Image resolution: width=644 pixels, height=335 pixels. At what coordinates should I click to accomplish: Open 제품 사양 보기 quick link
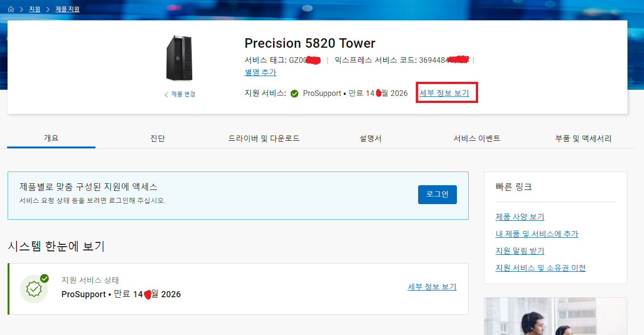click(x=520, y=217)
